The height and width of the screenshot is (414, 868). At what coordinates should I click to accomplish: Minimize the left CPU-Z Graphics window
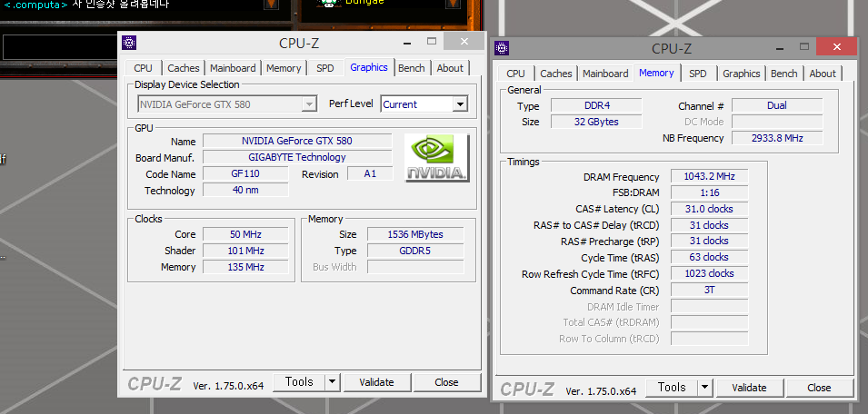click(406, 43)
